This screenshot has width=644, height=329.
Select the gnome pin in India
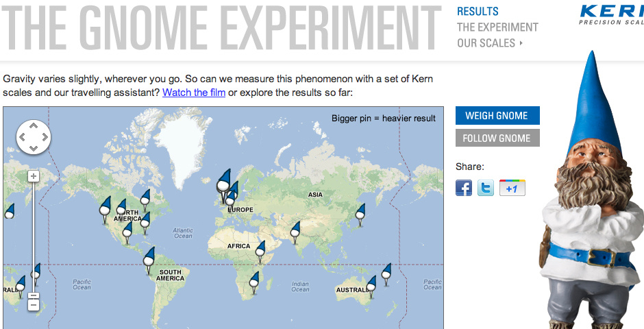[x=295, y=232]
